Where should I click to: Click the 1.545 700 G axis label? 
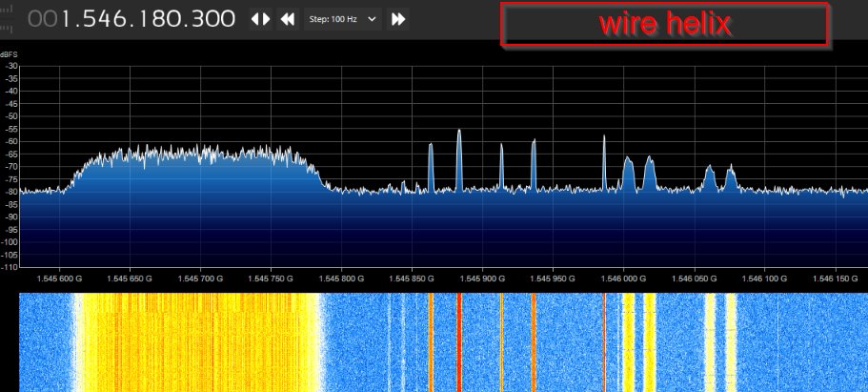click(x=201, y=279)
